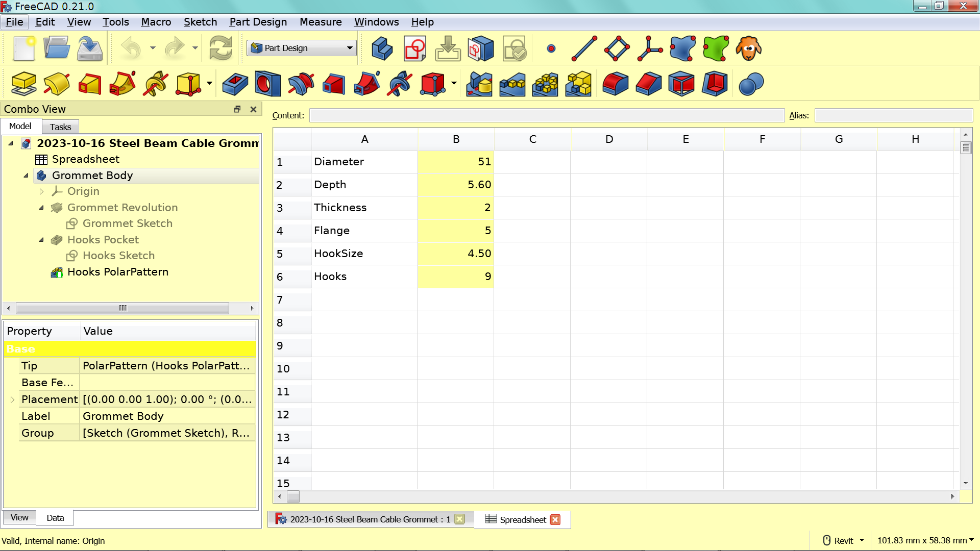Switch to the Tasks tab
This screenshot has width=980, height=551.
click(60, 127)
